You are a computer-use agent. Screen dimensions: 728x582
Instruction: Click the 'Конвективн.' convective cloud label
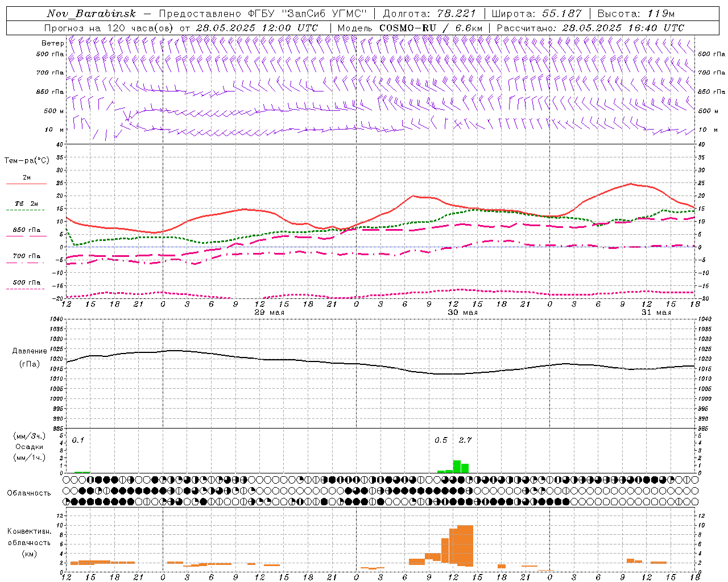29,531
